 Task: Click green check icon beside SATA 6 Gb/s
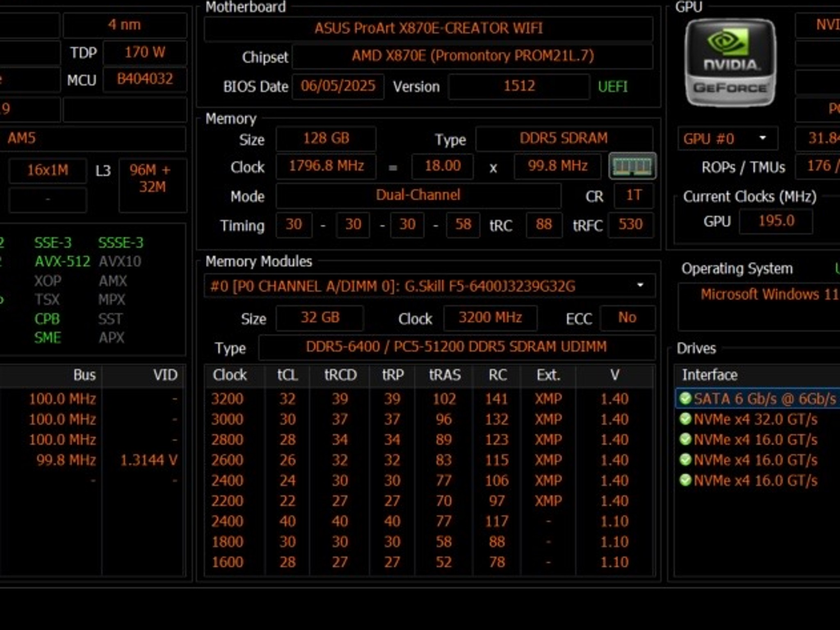click(685, 398)
